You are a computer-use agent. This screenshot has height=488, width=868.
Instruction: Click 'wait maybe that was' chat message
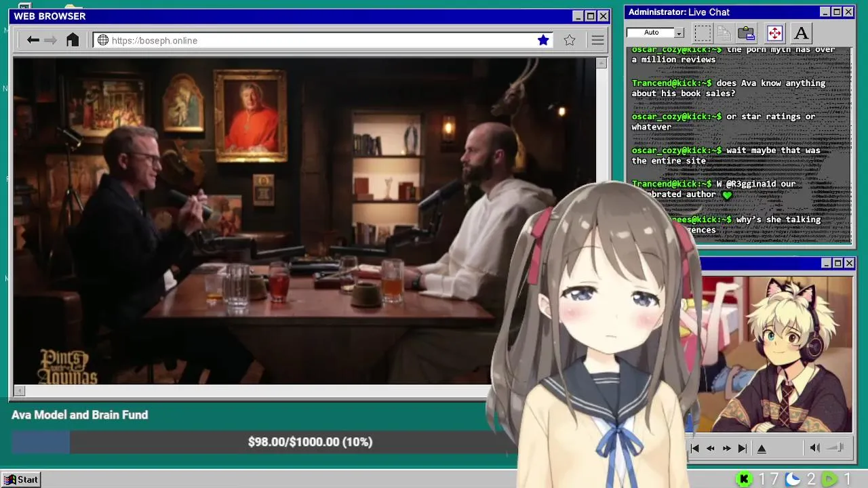(726, 155)
